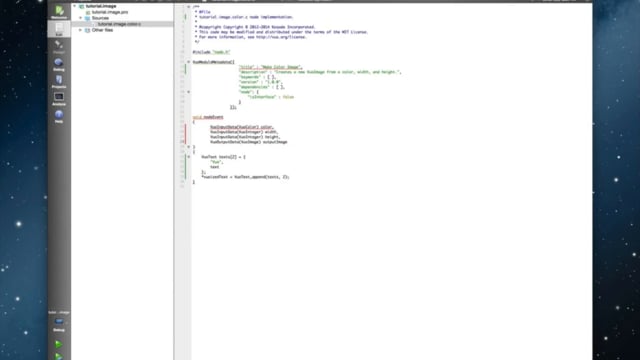Fold the VuoModuleMetadata code block arrow

[x=188, y=62]
